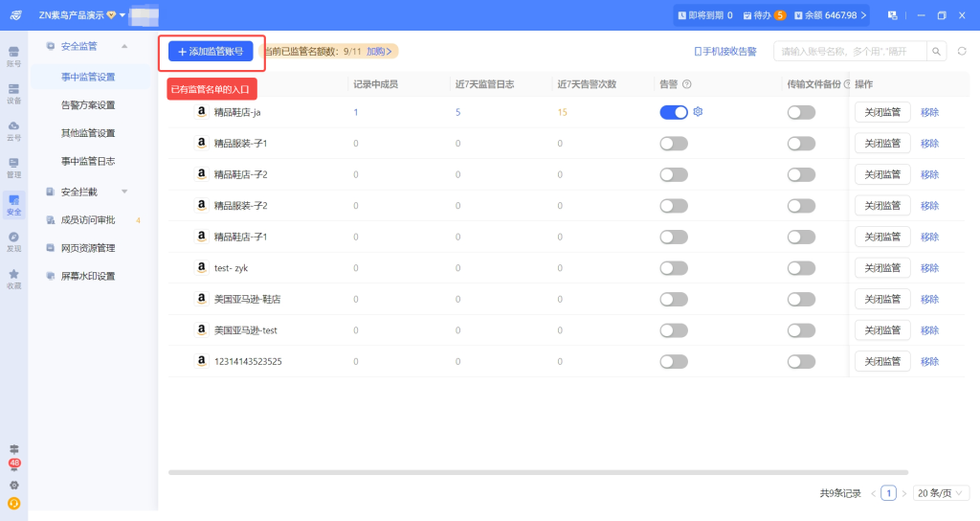Collapse the 安全监管 menu group
980x521 pixels.
pyautogui.click(x=123, y=46)
